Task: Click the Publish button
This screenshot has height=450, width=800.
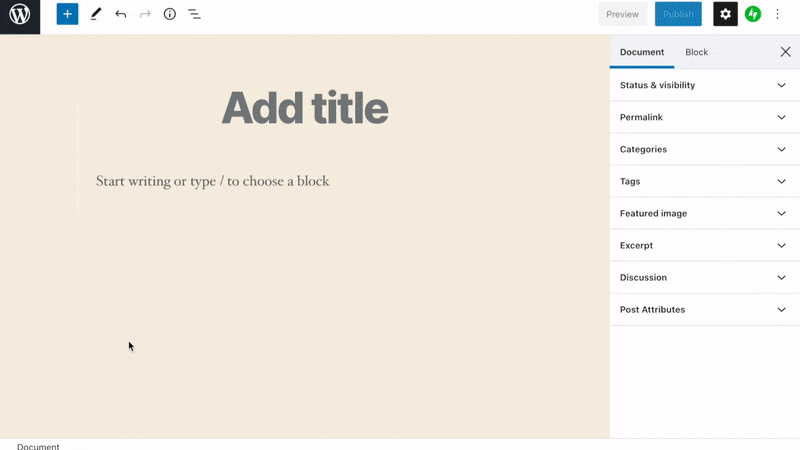Action: pos(678,14)
